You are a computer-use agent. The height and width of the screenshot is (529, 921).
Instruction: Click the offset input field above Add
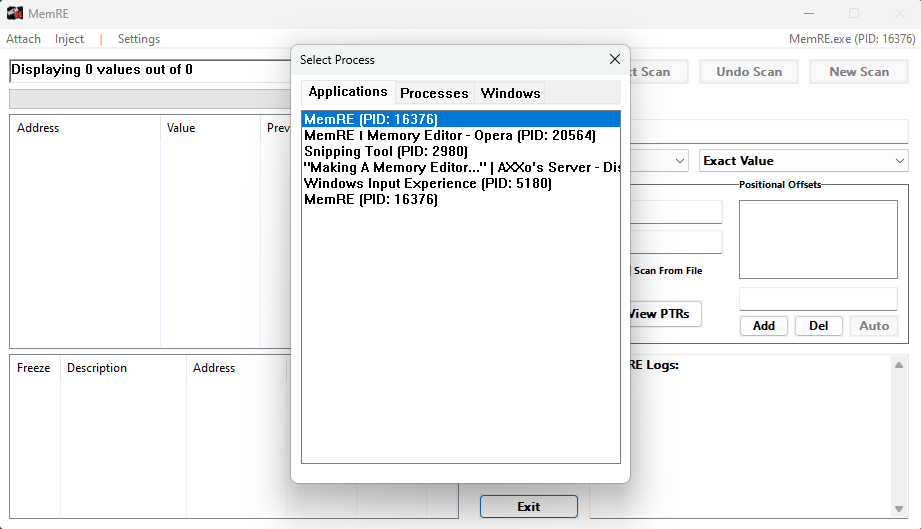tap(818, 299)
